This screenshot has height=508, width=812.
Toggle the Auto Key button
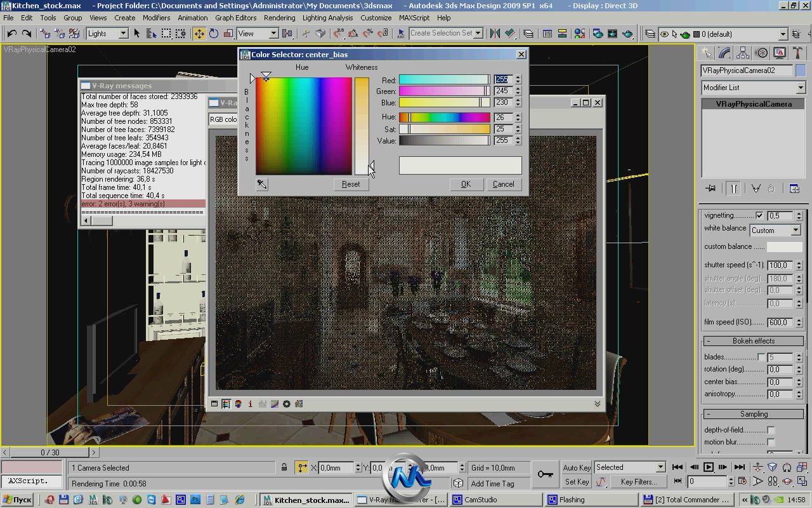[x=577, y=467]
